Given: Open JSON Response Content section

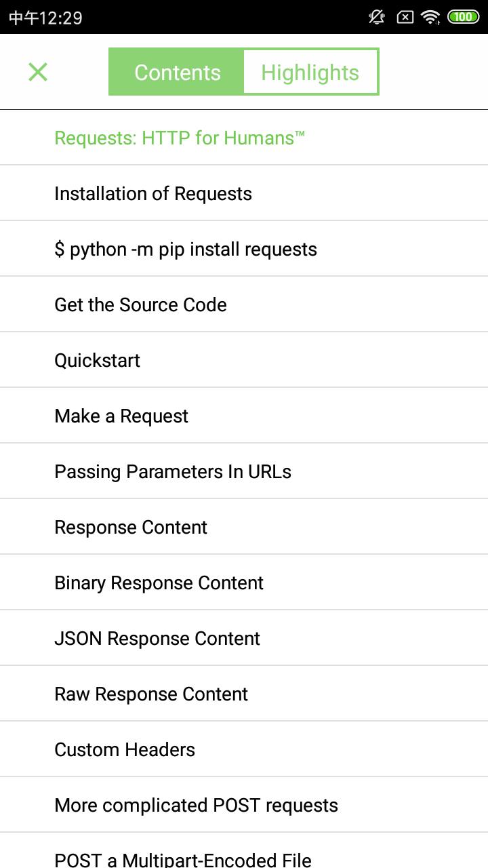Looking at the screenshot, I should click(244, 638).
